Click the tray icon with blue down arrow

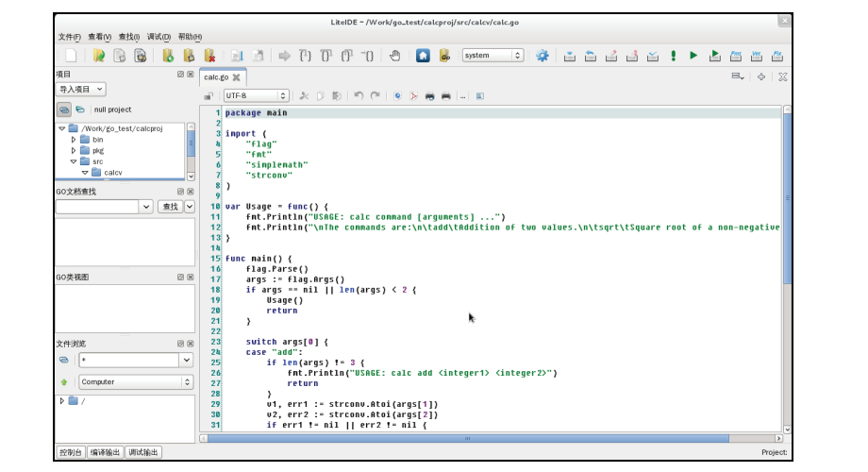tap(570, 56)
